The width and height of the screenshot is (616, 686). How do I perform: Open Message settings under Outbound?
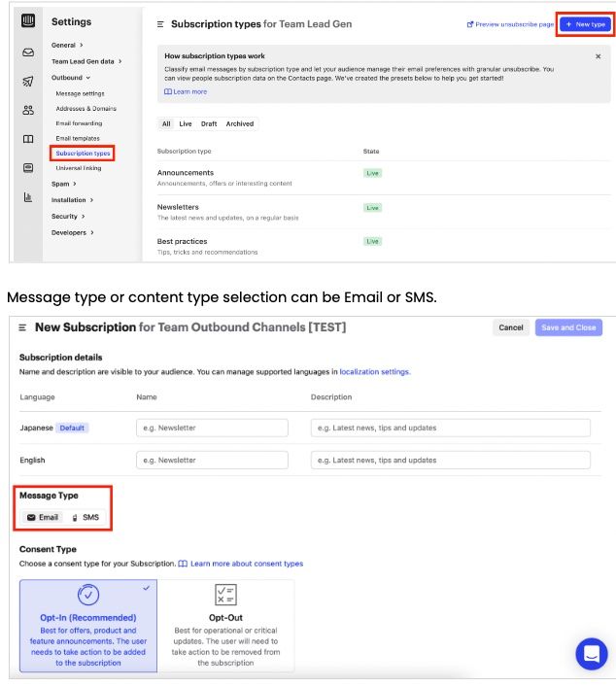coord(80,93)
